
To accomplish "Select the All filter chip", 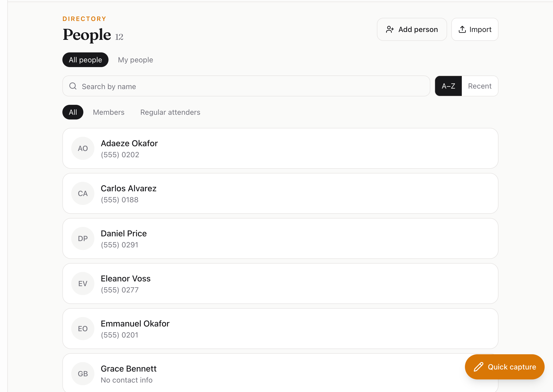I will pos(73,112).
